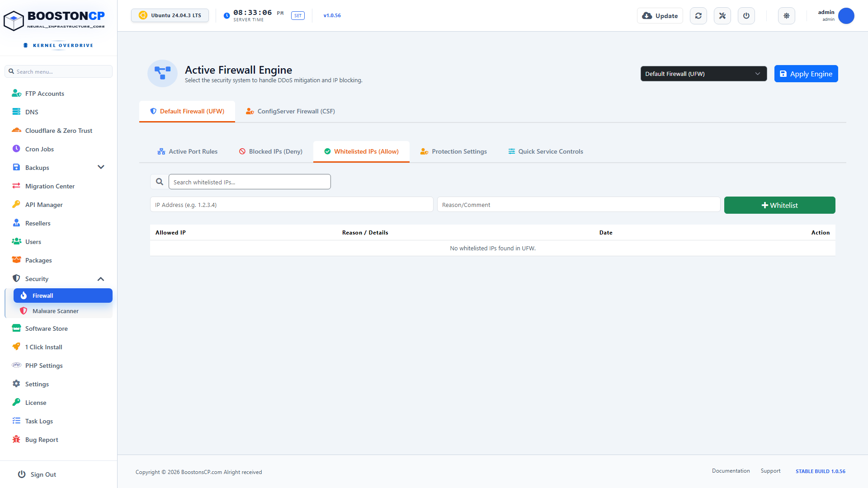Open Cron Jobs page
868x488 pixels.
click(x=58, y=149)
